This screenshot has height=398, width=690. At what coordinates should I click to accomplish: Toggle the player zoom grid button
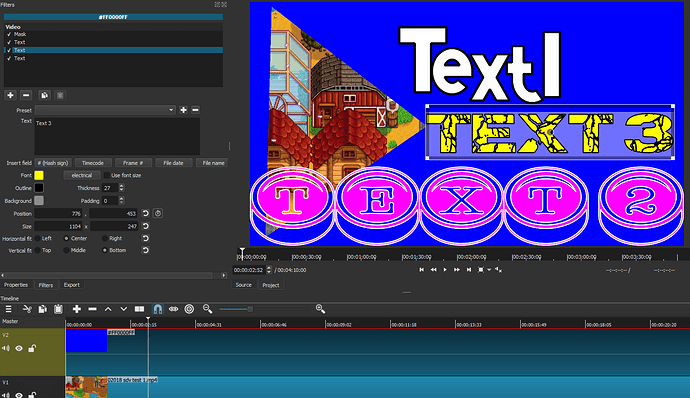[481, 269]
